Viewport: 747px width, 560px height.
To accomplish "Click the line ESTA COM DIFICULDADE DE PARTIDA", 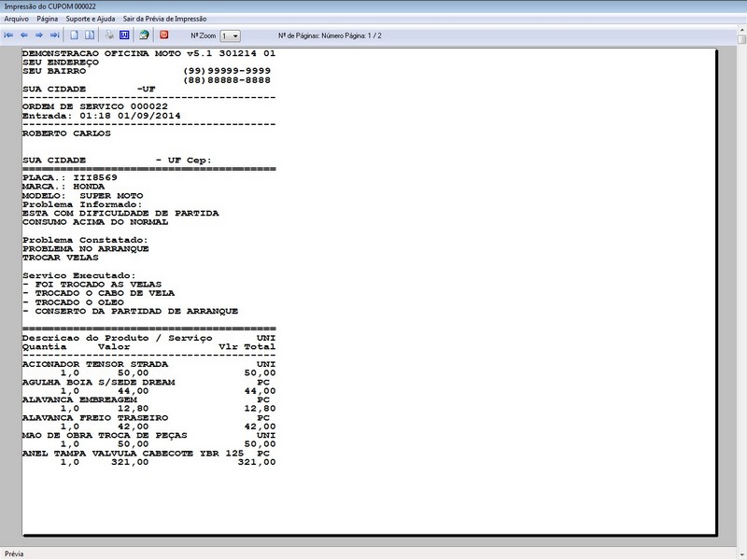I will tap(120, 214).
